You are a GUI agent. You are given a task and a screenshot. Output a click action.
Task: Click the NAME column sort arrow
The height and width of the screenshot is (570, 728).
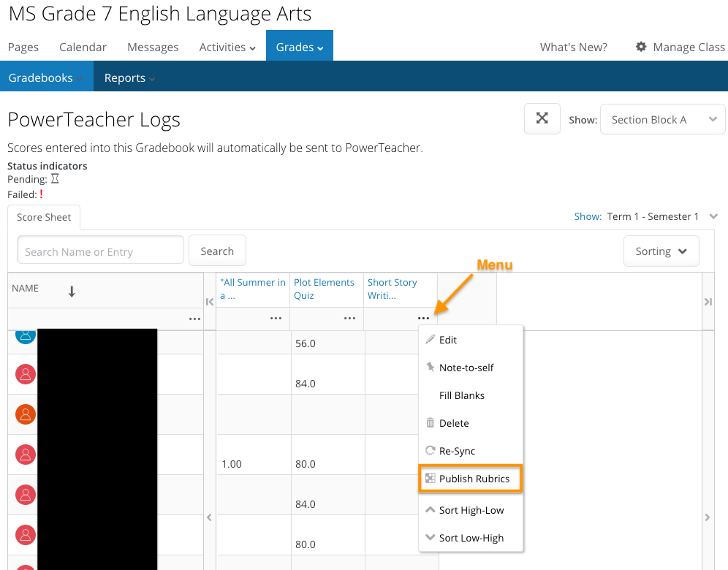72,292
